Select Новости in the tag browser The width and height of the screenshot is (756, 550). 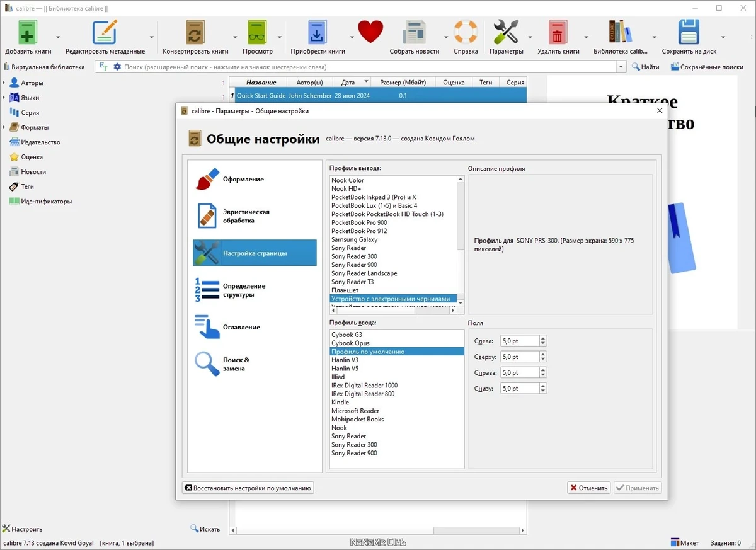33,171
